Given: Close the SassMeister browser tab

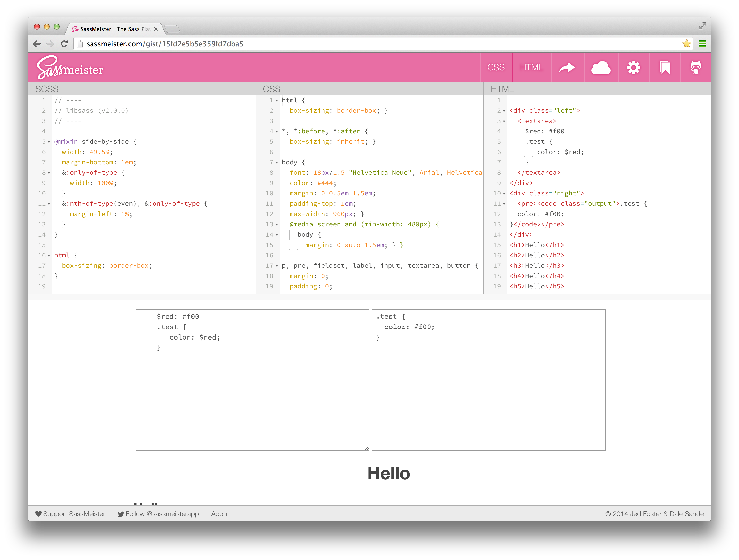Looking at the screenshot, I should point(156,29).
